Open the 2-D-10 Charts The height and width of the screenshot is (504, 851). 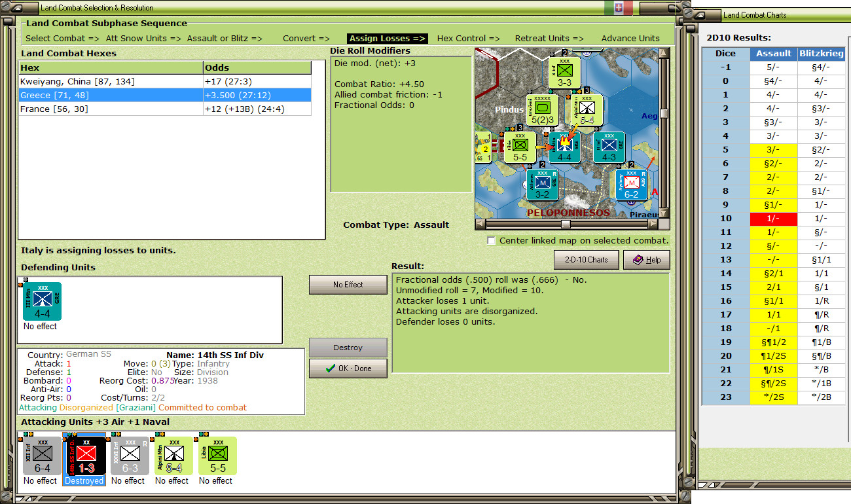coord(586,260)
